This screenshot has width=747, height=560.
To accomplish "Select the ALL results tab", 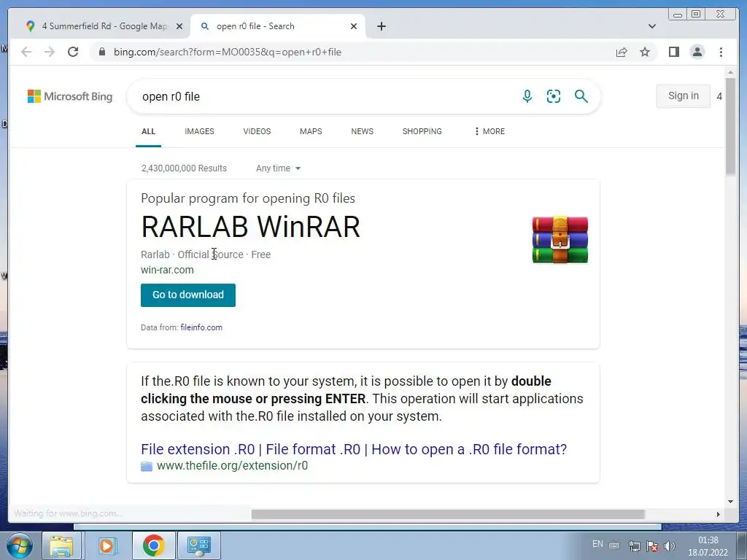I will pos(148,131).
